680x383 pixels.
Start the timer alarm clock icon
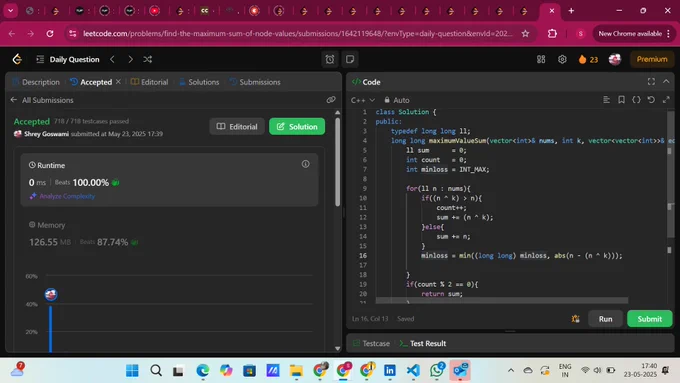coord(330,59)
